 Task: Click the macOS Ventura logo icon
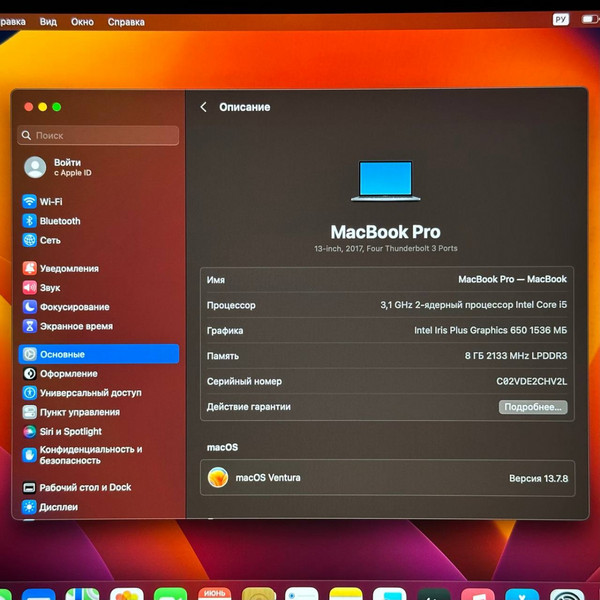click(218, 478)
